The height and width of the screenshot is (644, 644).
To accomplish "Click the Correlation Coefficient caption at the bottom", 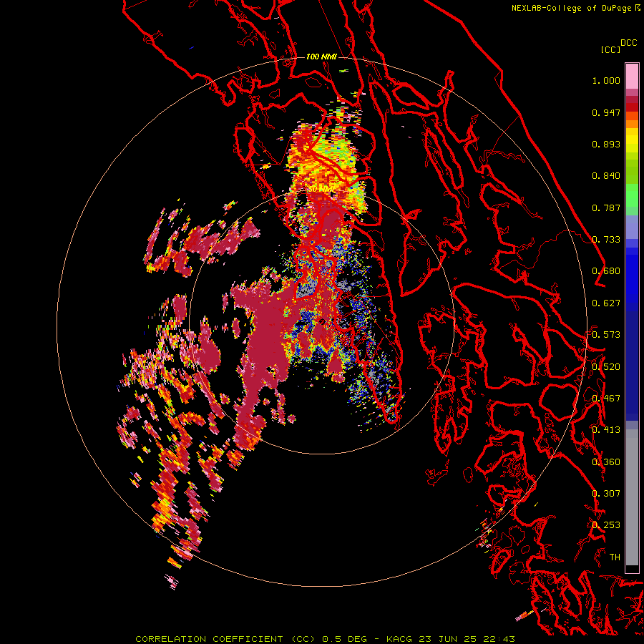I will [x=325, y=639].
